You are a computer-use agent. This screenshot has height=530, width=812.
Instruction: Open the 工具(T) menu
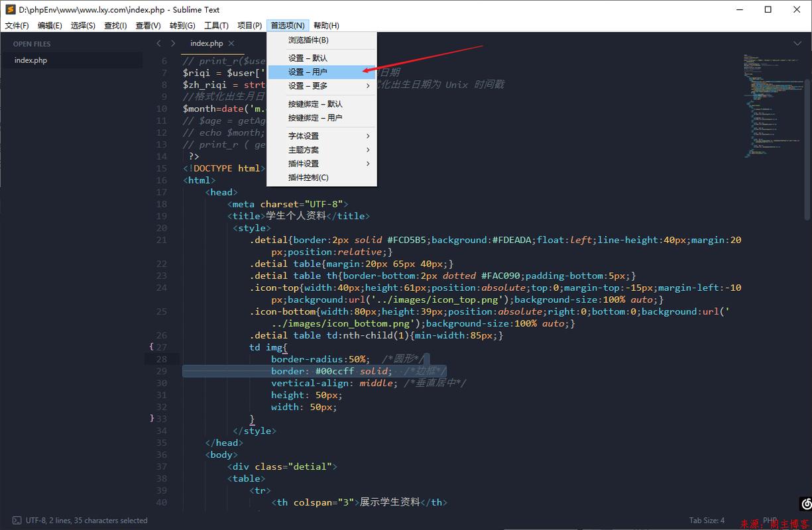click(x=216, y=25)
